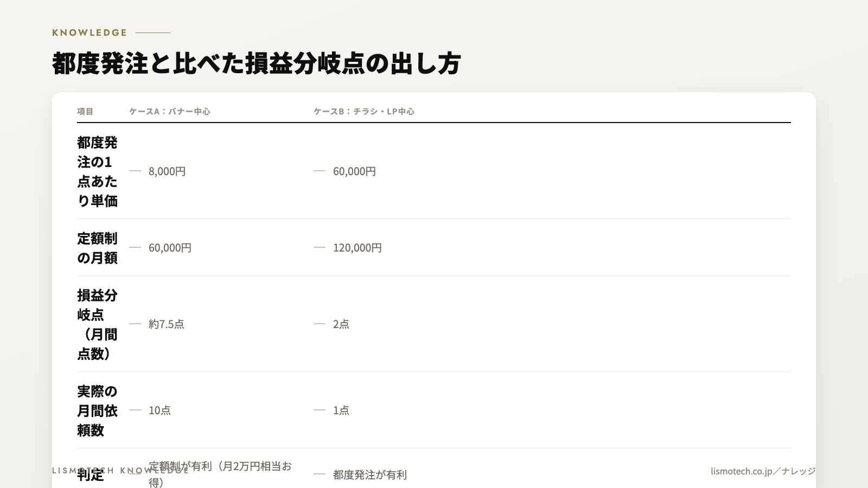Select the 120,000円 cell
Image resolution: width=868 pixels, height=488 pixels.
tap(358, 248)
